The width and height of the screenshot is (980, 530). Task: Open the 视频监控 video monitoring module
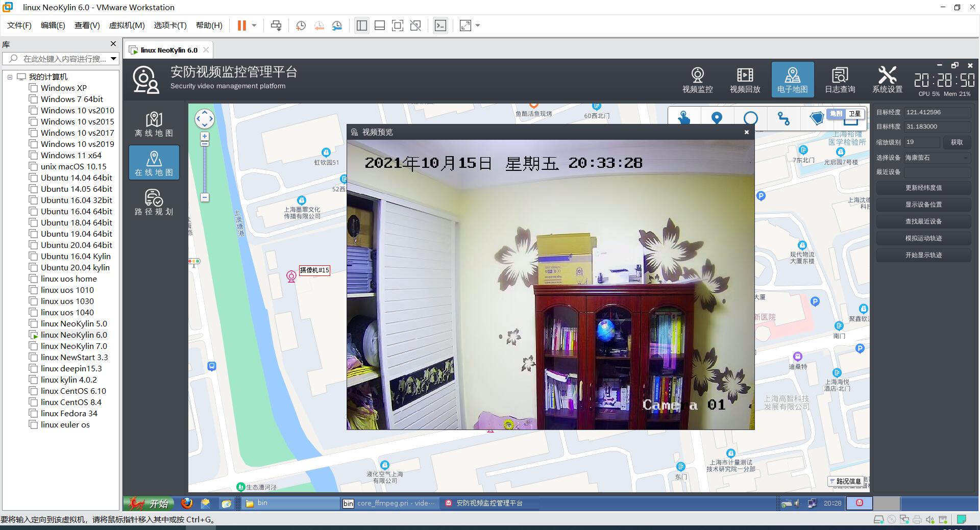pyautogui.click(x=697, y=80)
